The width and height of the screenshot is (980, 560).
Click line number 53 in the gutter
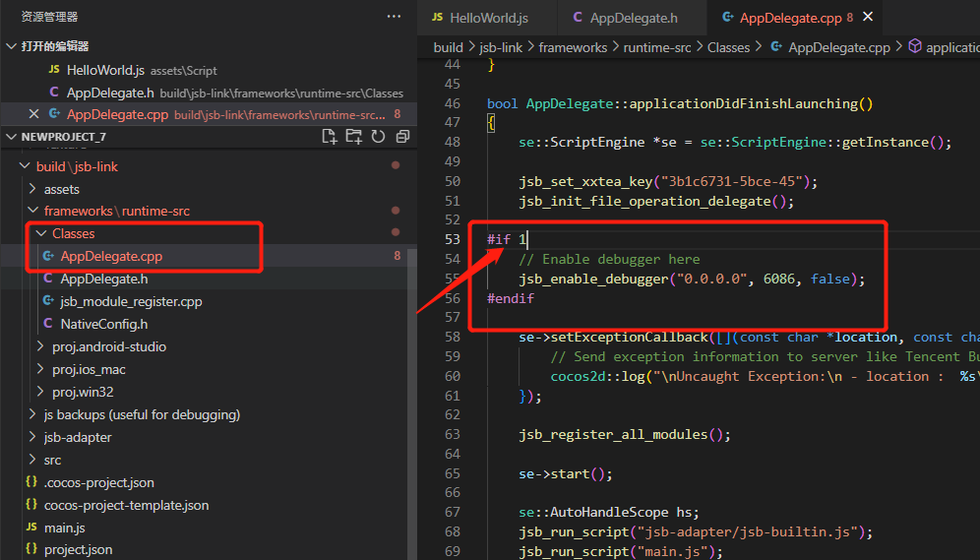453,239
